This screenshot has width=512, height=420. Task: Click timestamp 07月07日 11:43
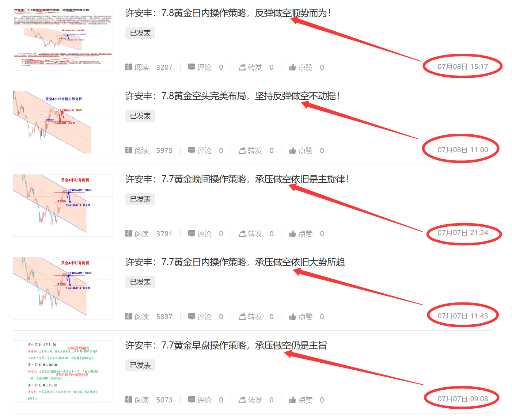tap(463, 316)
